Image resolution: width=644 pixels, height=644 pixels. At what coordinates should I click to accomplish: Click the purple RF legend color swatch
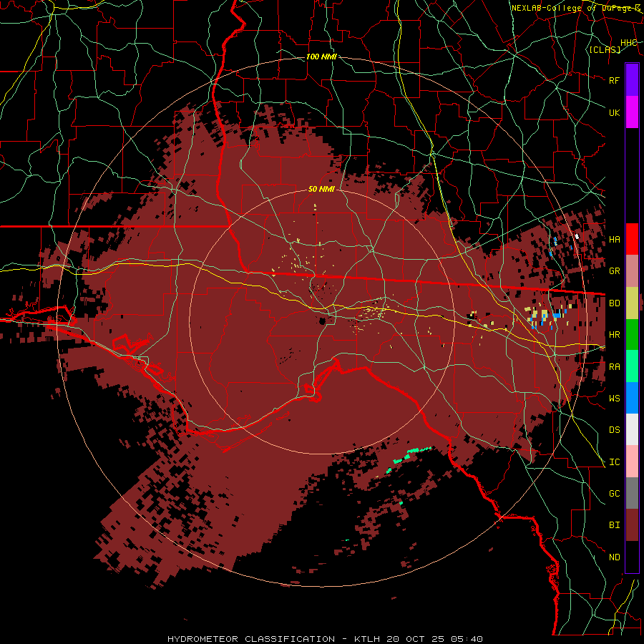click(632, 80)
